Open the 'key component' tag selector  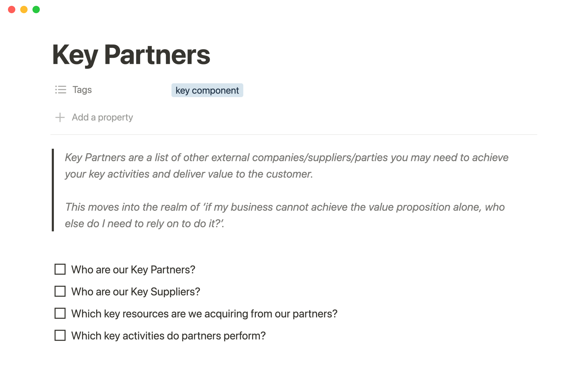coord(207,90)
